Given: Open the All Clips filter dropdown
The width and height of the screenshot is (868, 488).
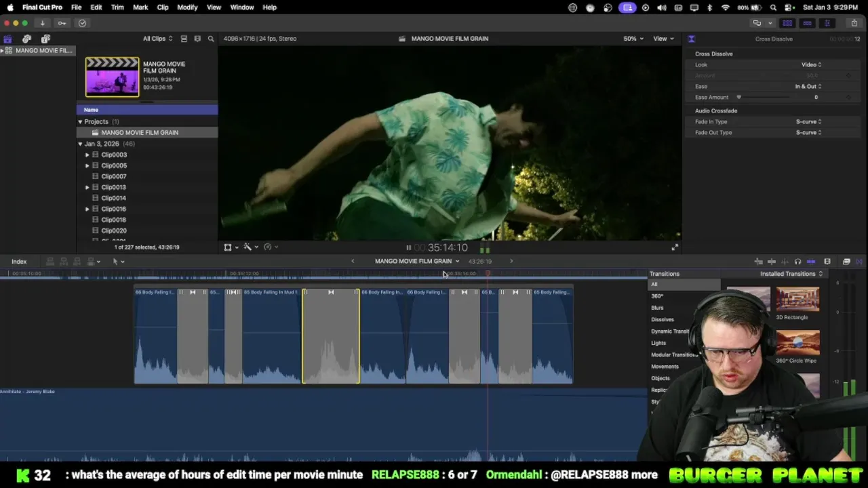Looking at the screenshot, I should coord(157,39).
